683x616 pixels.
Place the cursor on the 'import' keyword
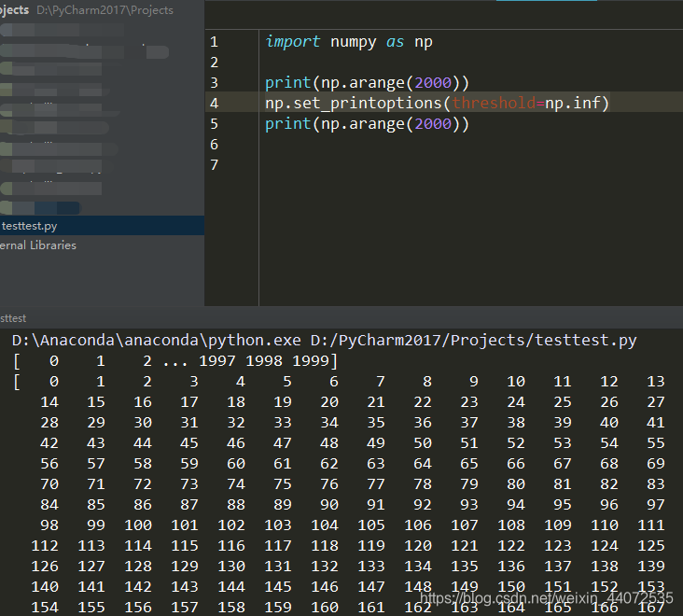(x=293, y=42)
